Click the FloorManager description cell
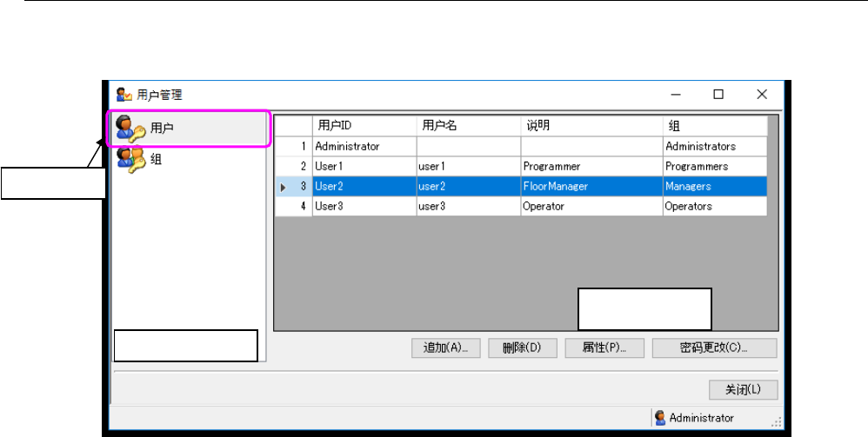 [591, 187]
